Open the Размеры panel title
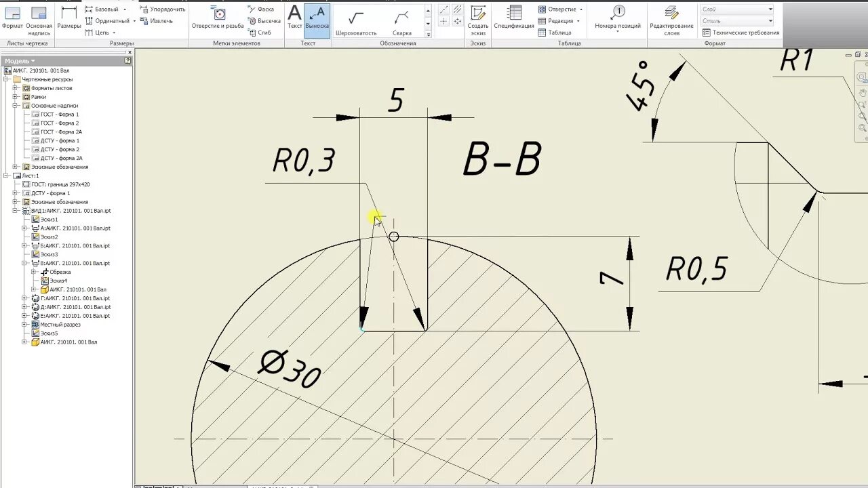Image resolution: width=868 pixels, height=488 pixels. [x=122, y=43]
